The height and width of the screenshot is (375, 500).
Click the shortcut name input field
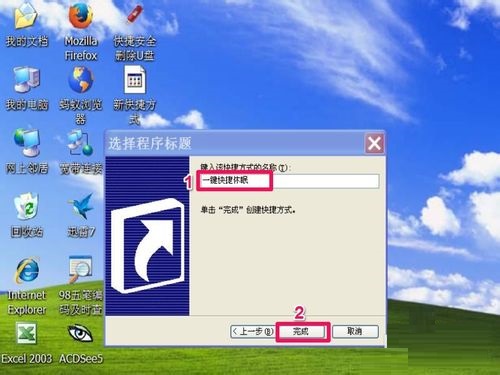tap(289, 181)
